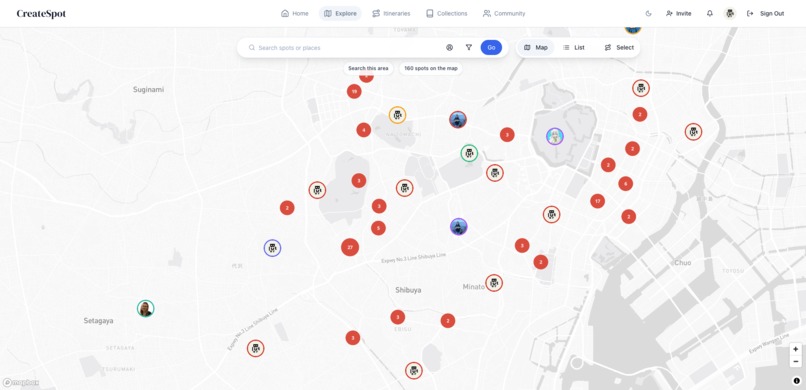Screen dimensions: 806x390
Task: Zoom out with the minus button
Action: click(796, 361)
